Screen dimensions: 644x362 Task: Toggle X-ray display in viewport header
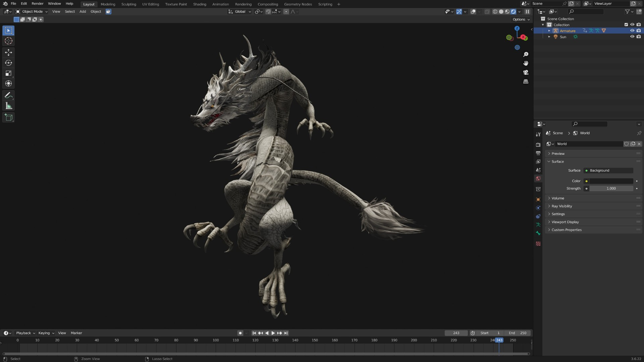pos(487,11)
